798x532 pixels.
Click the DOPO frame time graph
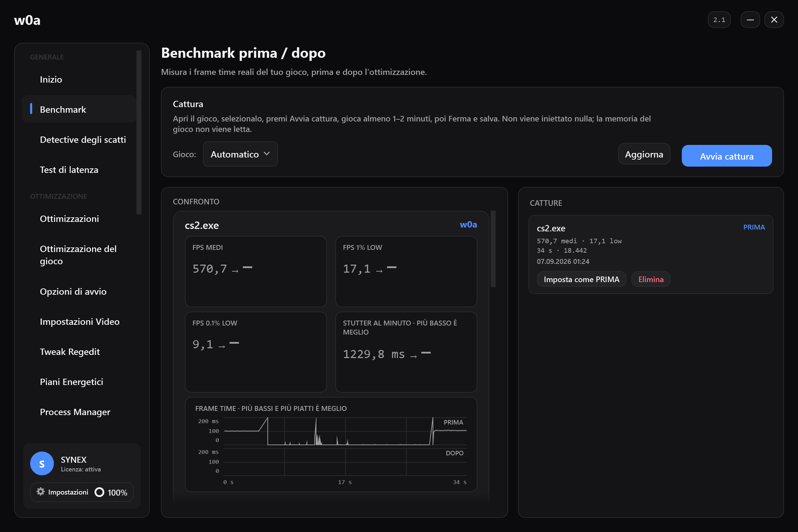tap(345, 462)
